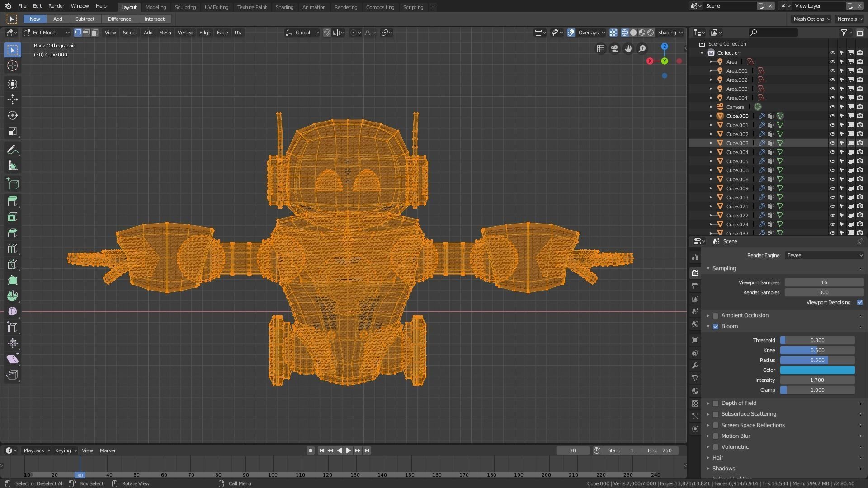Adjust the Bloom Radius slider
This screenshot has height=488, width=868.
[817, 360]
